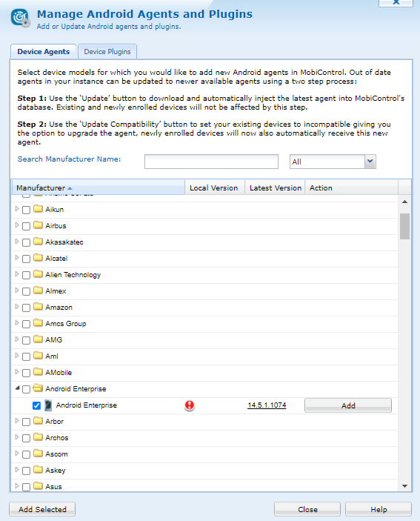Image resolution: width=420 pixels, height=521 pixels.
Task: Expand the Akasakatec tree node
Action: (17, 242)
